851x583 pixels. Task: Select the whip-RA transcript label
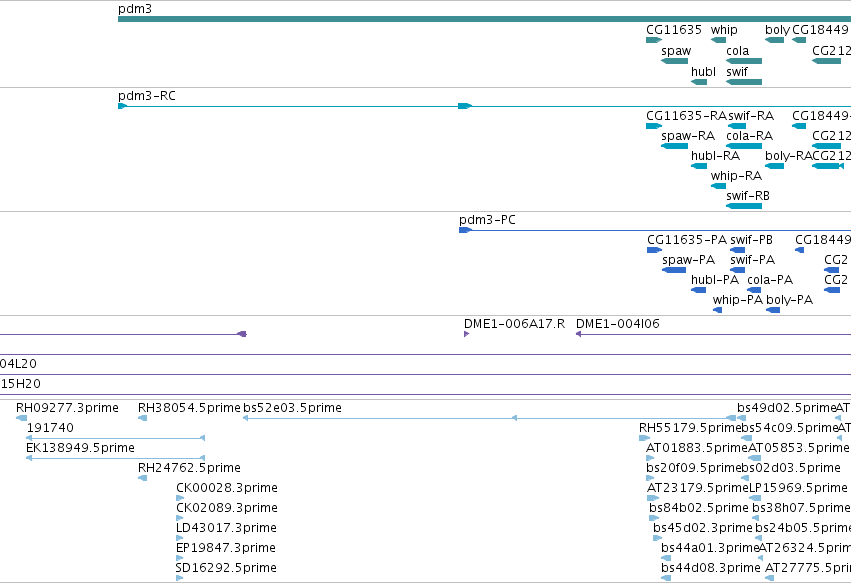click(x=736, y=176)
